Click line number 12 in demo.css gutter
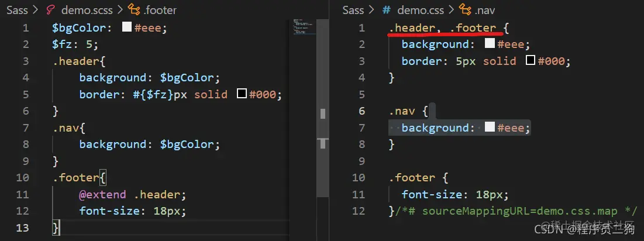 (359, 211)
